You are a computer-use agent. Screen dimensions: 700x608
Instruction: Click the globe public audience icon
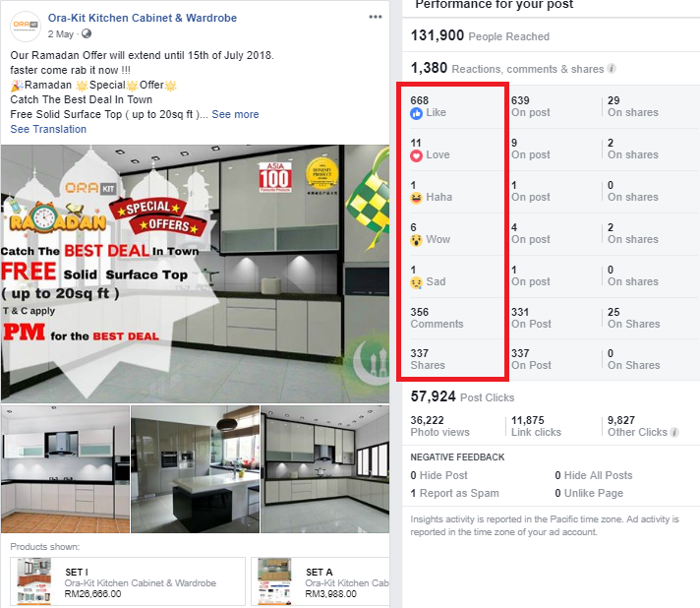[x=87, y=34]
